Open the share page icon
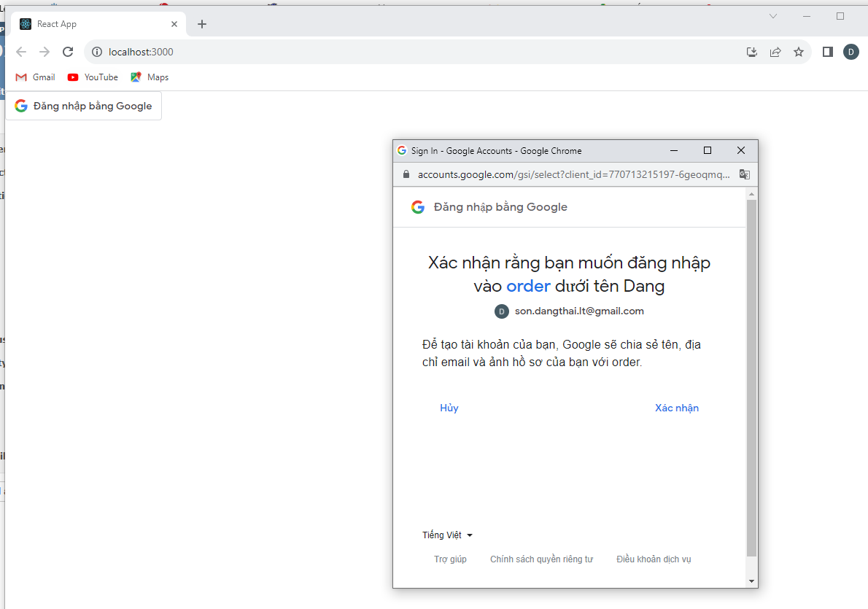Screen dimensions: 868x609 coord(775,52)
